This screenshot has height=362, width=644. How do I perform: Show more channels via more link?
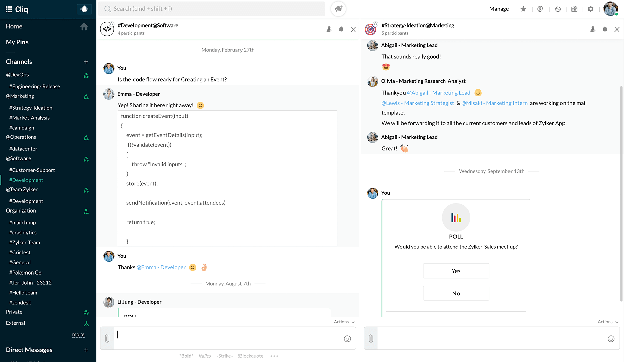click(x=78, y=334)
